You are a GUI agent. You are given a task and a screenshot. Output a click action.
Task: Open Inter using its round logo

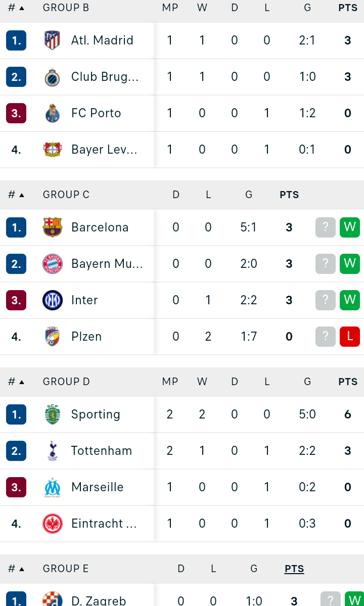click(x=52, y=300)
